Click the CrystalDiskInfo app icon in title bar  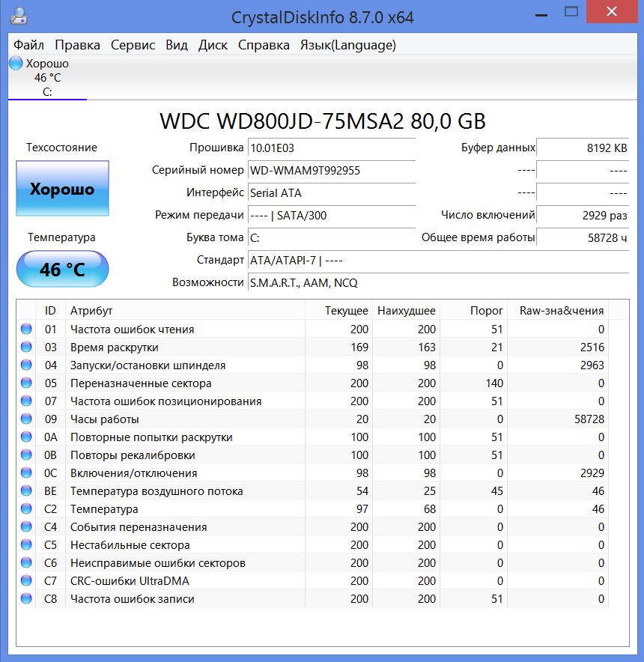coord(19,16)
